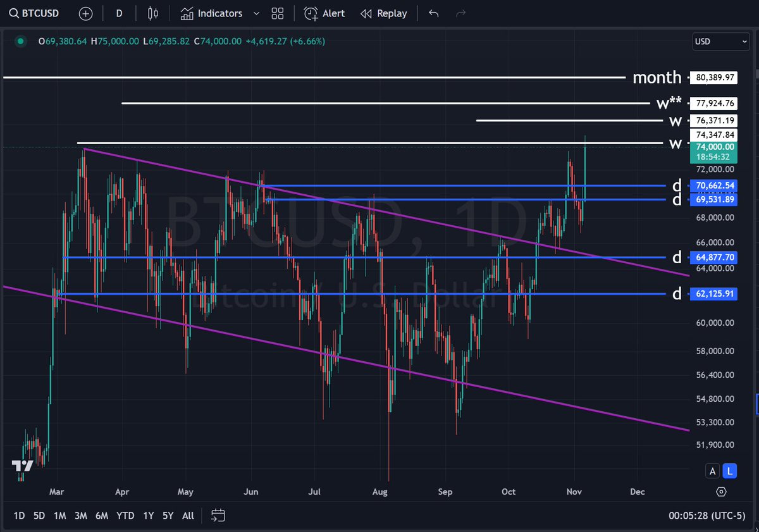Image resolution: width=759 pixels, height=532 pixels.
Task: Click the green market status dot
Action: pos(21,41)
